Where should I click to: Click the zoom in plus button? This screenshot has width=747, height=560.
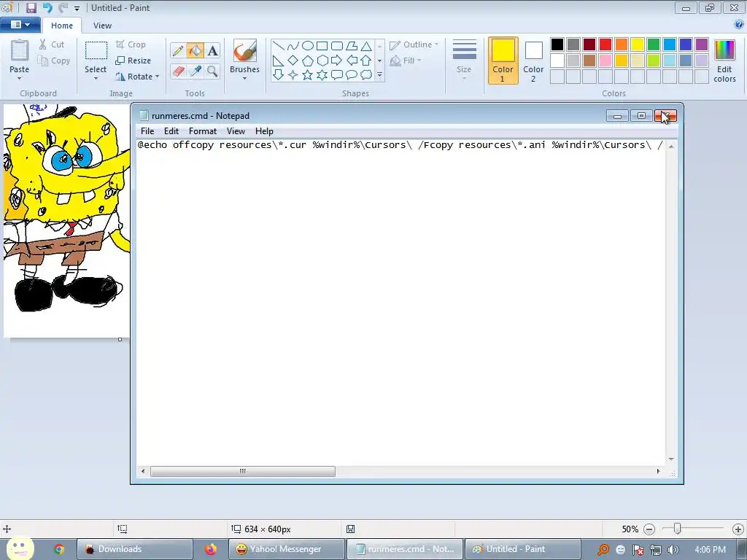click(738, 529)
